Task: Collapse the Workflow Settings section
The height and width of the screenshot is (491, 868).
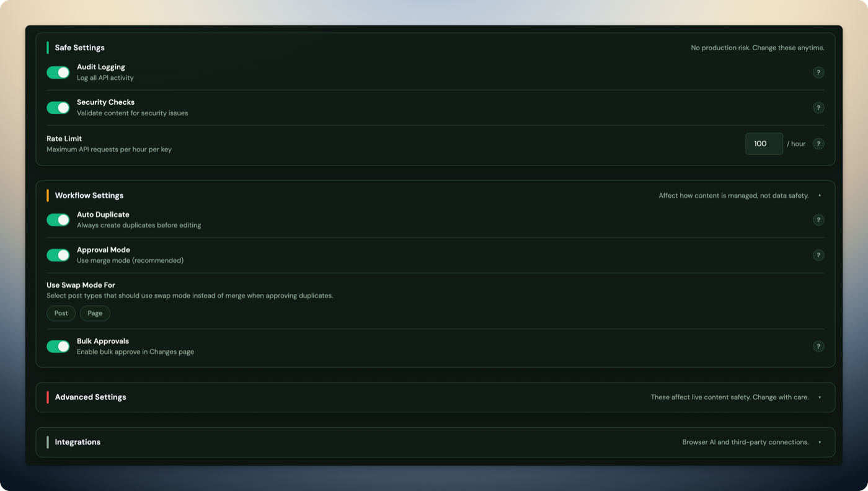Action: pyautogui.click(x=818, y=195)
